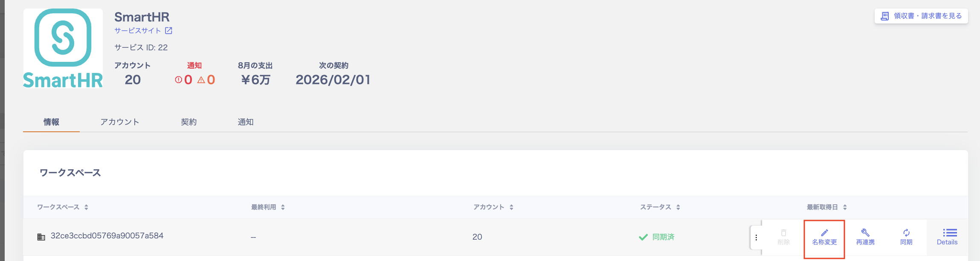
Task: Click the 同期 sync icon
Action: tap(906, 233)
